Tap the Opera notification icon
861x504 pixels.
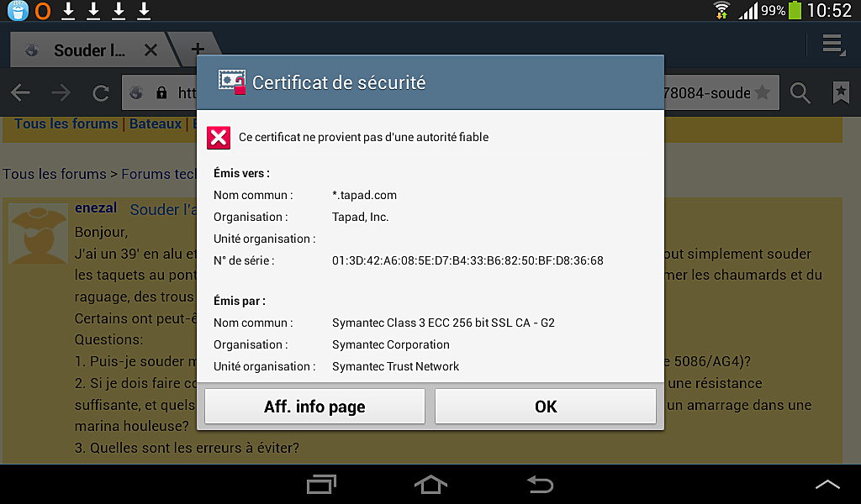43,10
